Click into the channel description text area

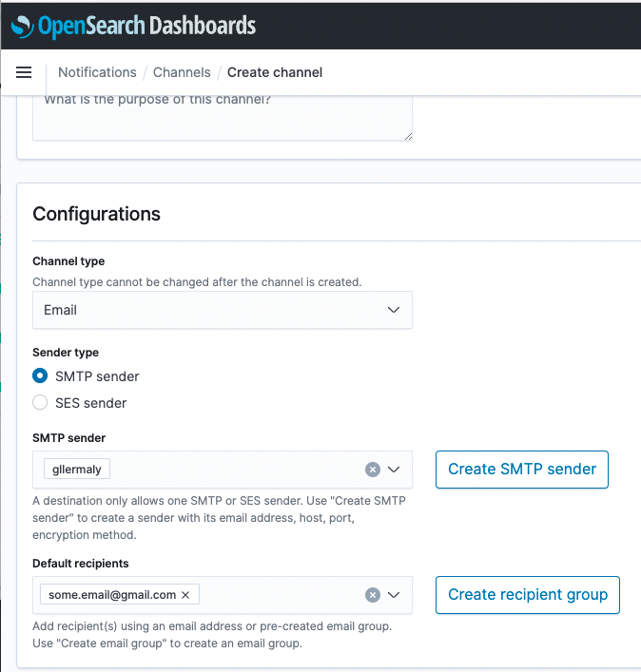point(223,118)
